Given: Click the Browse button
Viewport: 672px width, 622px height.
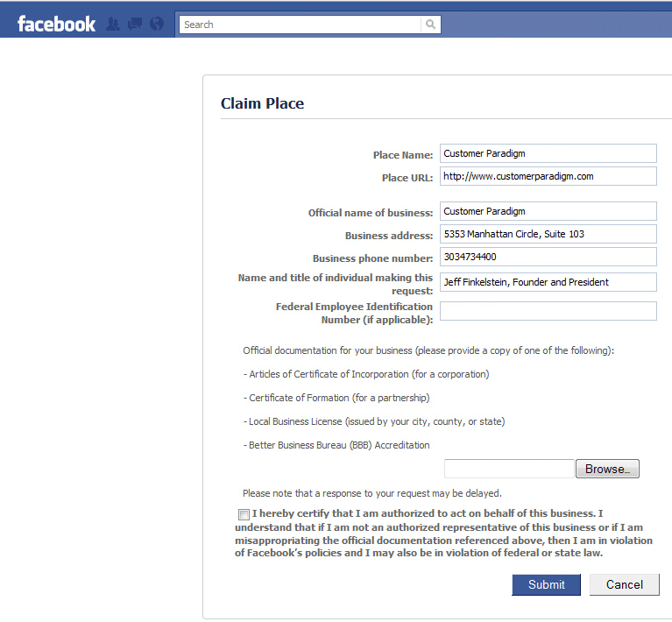Looking at the screenshot, I should tap(607, 469).
